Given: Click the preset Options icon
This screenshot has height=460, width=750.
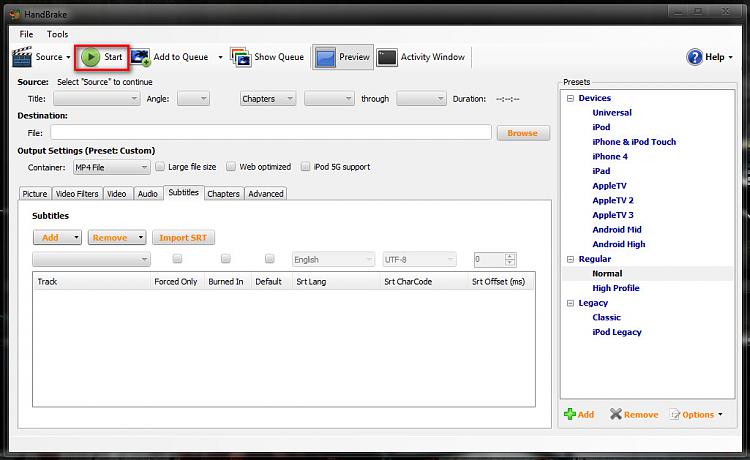Looking at the screenshot, I should coord(675,415).
